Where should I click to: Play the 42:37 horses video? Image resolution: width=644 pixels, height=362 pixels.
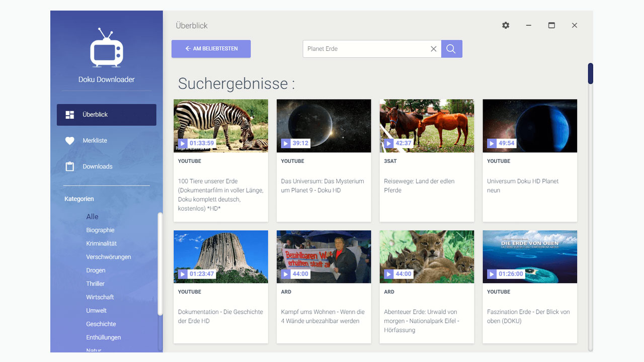(x=388, y=143)
